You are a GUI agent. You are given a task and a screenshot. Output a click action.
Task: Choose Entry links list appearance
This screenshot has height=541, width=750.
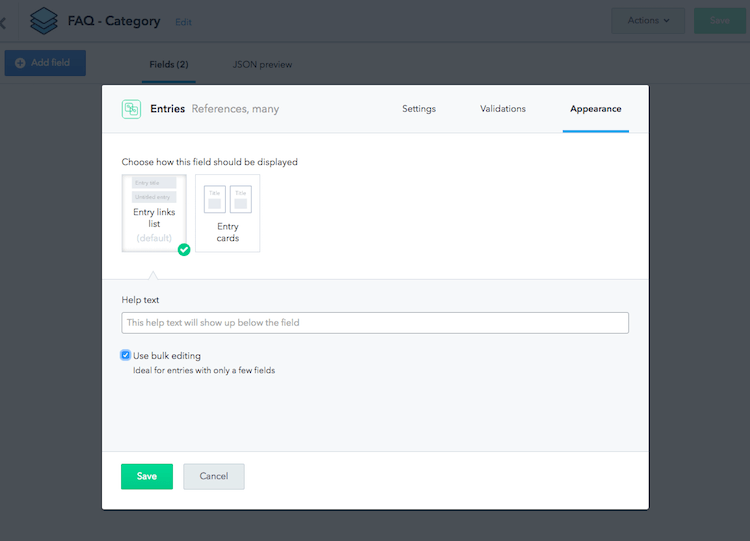(154, 213)
